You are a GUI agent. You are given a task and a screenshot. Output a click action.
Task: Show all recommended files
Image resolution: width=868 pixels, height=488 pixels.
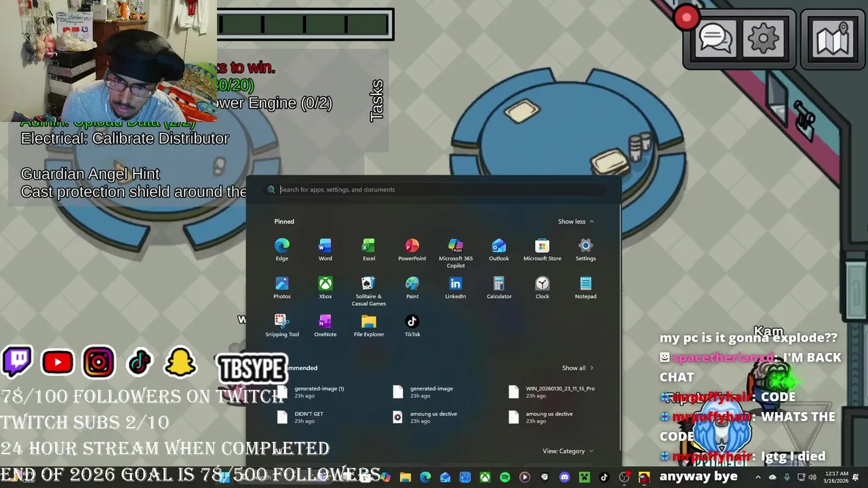click(x=578, y=368)
